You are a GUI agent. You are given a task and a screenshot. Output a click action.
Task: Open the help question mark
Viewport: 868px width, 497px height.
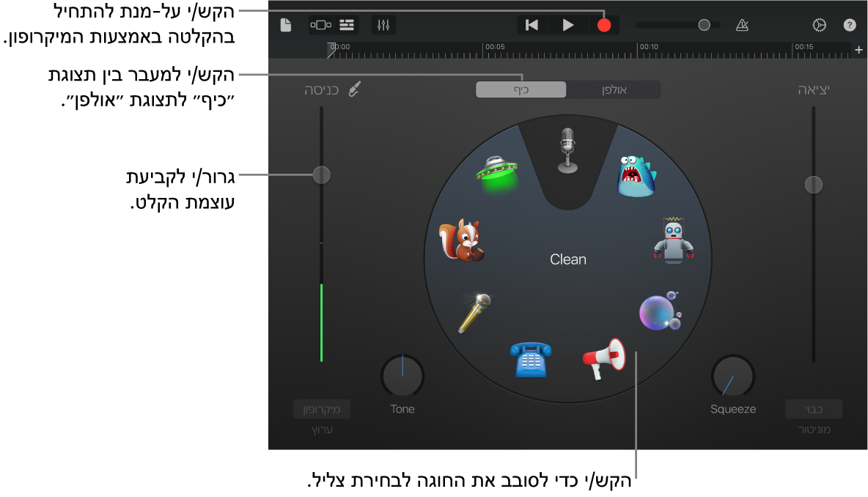coord(849,25)
